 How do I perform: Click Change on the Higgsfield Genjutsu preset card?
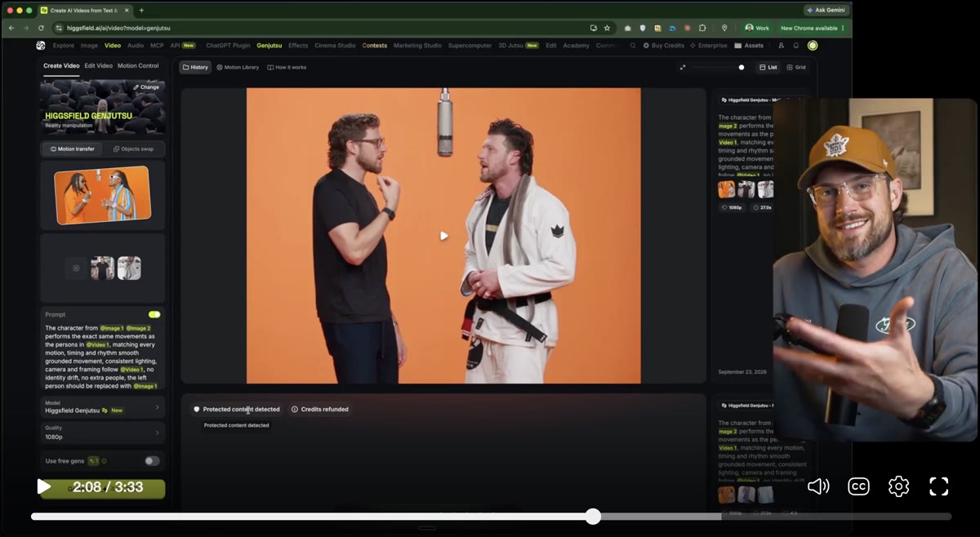146,87
